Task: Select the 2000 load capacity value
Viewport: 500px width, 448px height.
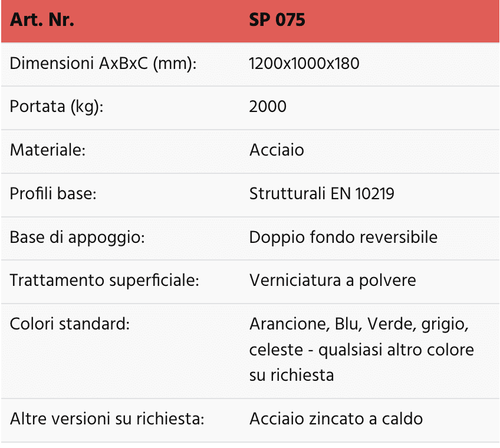Action: click(x=268, y=107)
